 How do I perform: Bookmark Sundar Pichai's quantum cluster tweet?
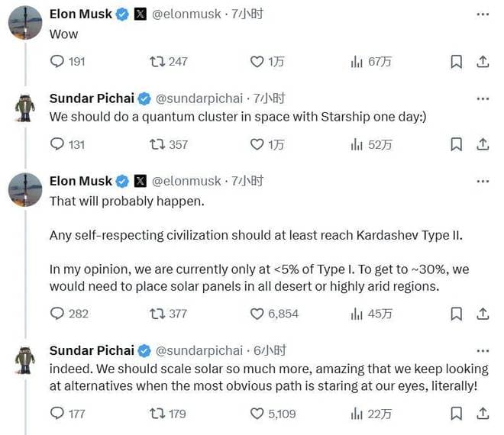pos(456,144)
